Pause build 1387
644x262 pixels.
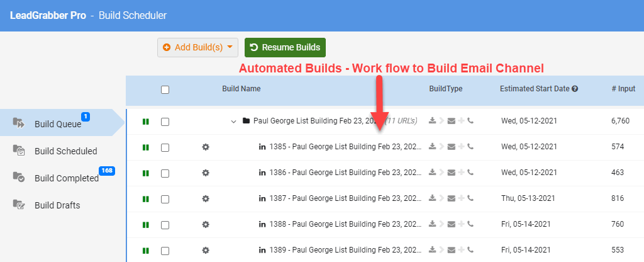145,199
